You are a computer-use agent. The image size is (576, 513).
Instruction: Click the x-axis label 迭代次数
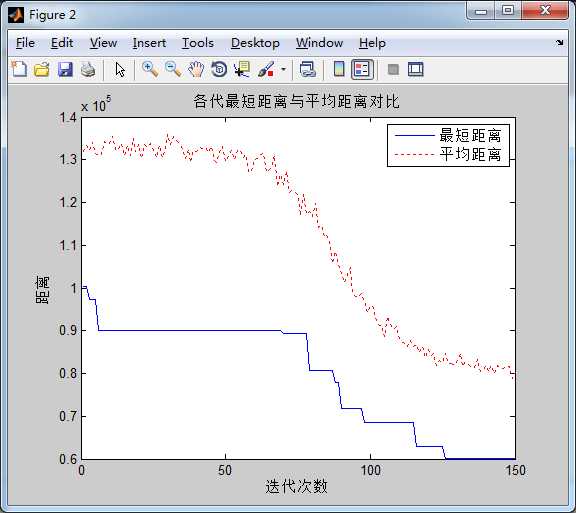click(x=296, y=487)
